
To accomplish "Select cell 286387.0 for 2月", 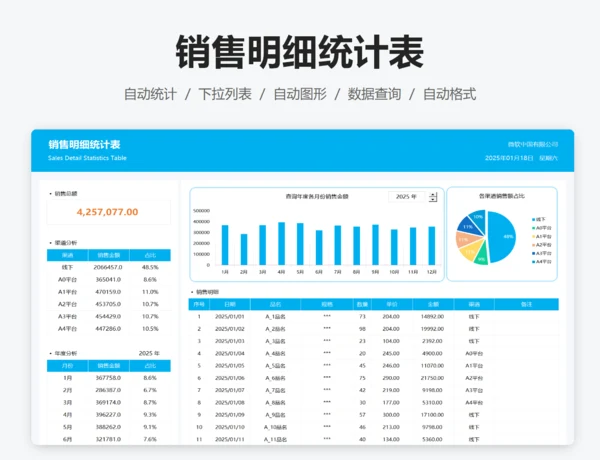I will (x=108, y=390).
